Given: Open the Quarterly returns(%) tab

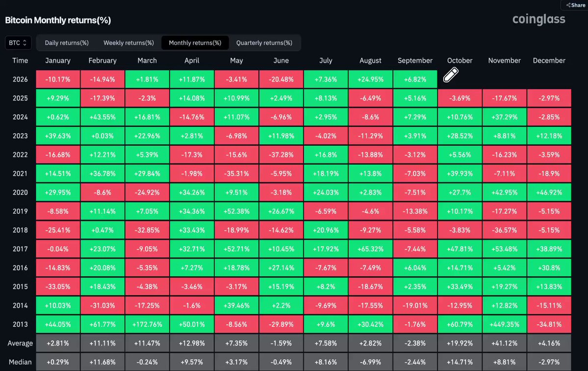Looking at the screenshot, I should point(264,43).
